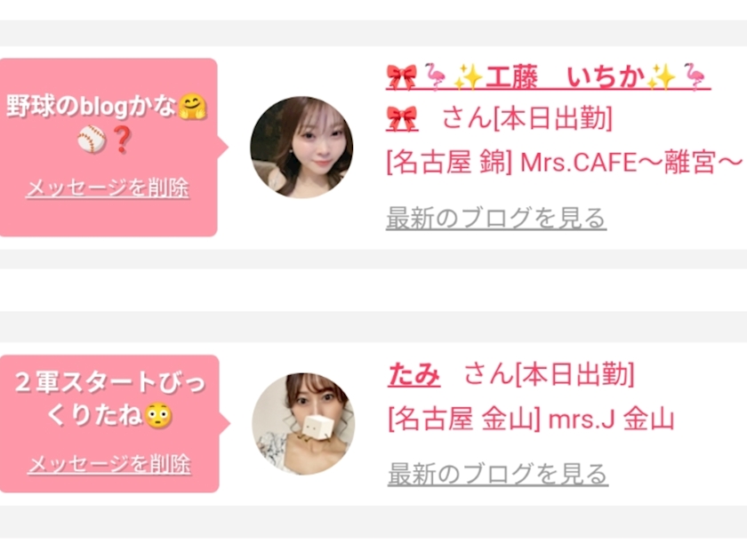
Task: Click たみ circular profile photo
Action: [x=303, y=424]
